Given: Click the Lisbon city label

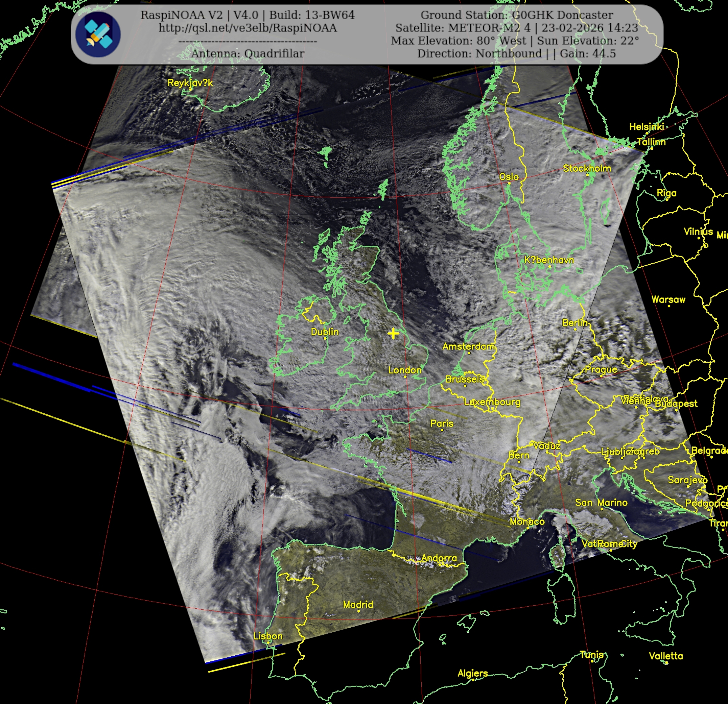Looking at the screenshot, I should point(267,636).
